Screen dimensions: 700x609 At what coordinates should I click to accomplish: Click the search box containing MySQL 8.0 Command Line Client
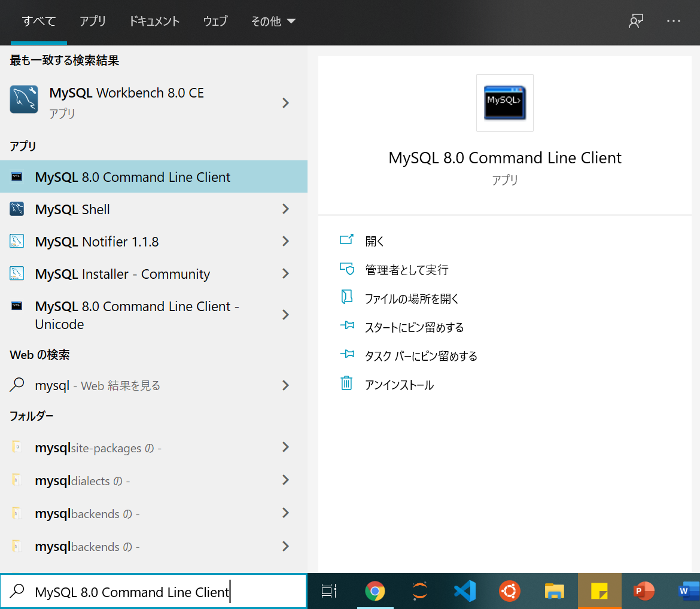click(x=154, y=591)
